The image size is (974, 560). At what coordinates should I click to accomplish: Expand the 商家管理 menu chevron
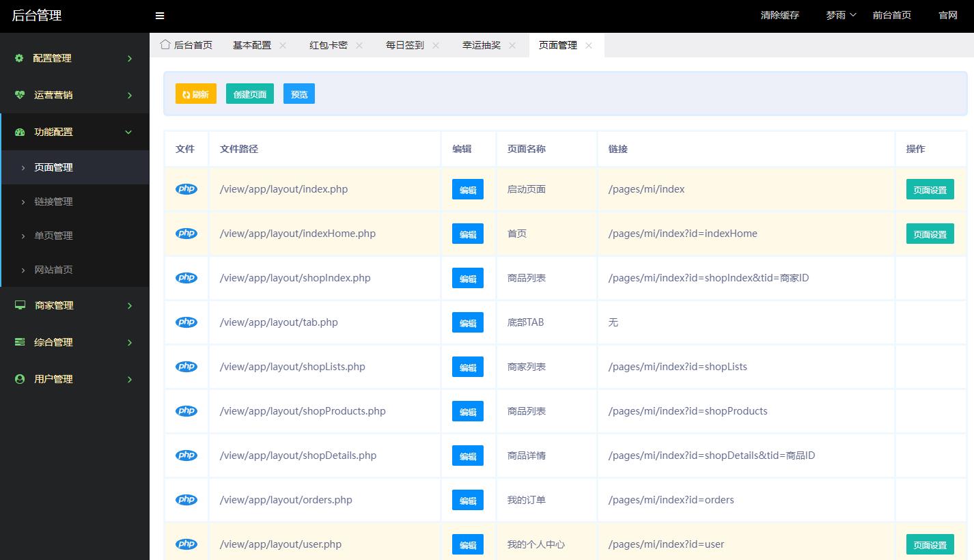coord(130,306)
